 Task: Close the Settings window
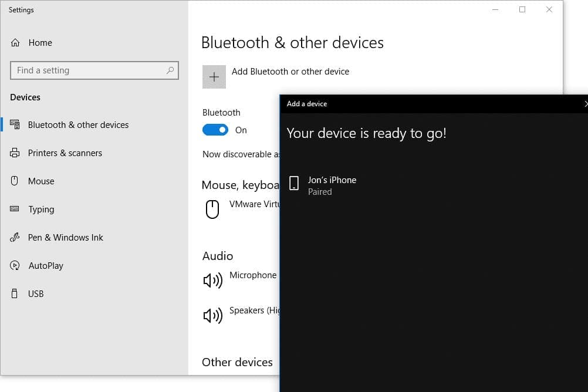pos(549,10)
